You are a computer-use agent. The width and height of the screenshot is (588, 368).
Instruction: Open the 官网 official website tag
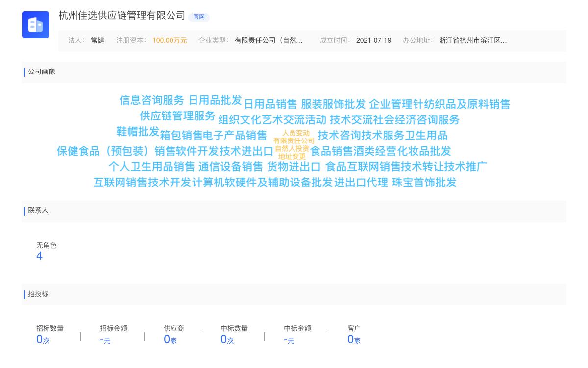coord(199,17)
